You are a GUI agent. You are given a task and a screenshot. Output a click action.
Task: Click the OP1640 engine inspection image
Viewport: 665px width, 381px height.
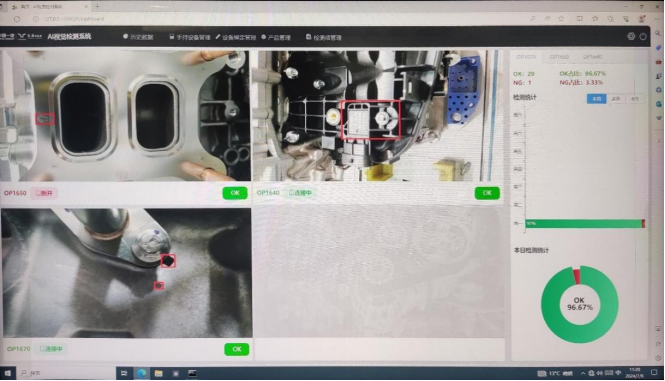[377, 116]
